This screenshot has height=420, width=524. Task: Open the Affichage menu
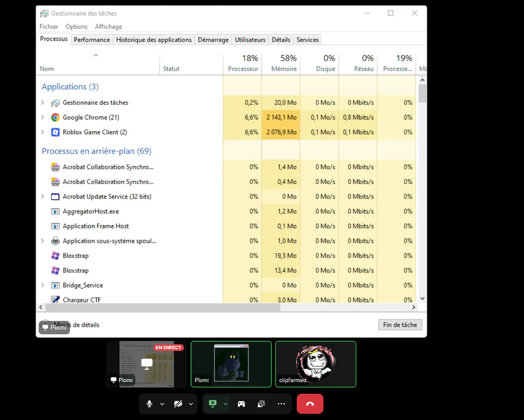(x=108, y=26)
